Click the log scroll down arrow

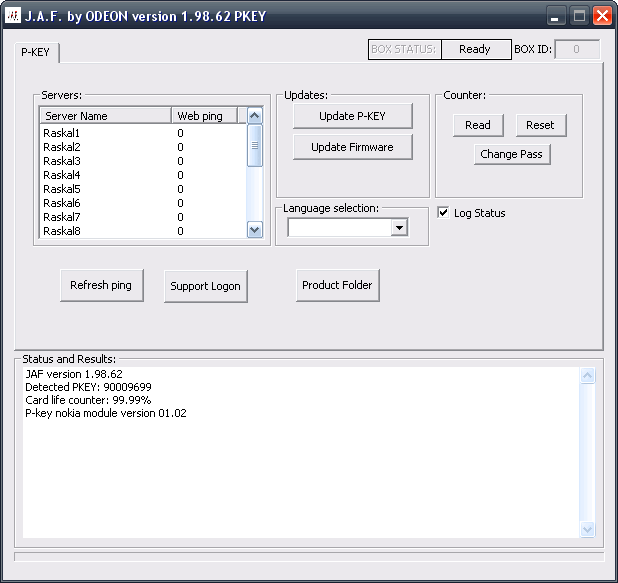point(587,529)
